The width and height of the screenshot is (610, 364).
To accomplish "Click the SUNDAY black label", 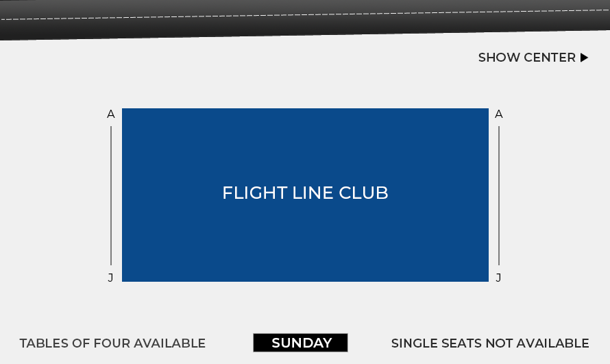I will [x=300, y=343].
